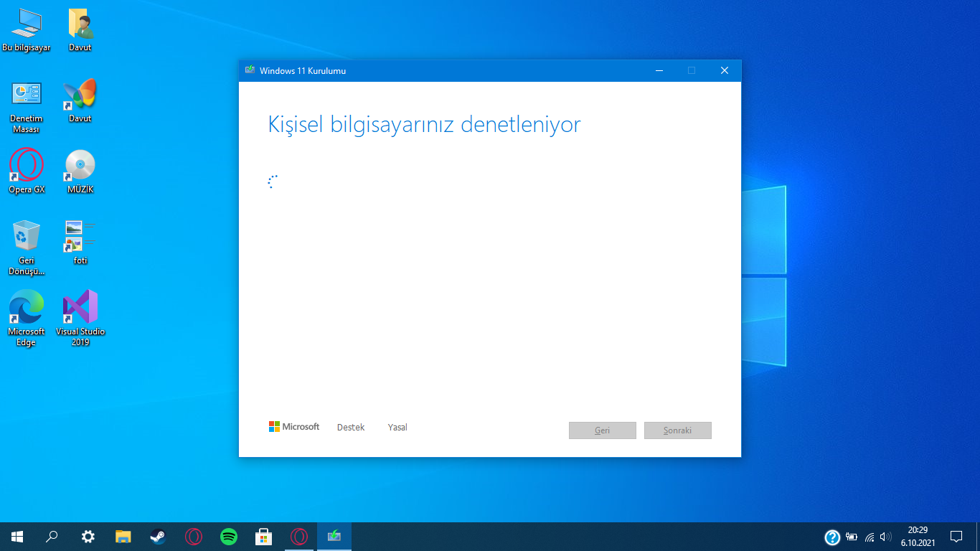Image resolution: width=980 pixels, height=551 pixels.
Task: Click the "Windows 11 Kurulumu" title text
Action: tap(303, 71)
